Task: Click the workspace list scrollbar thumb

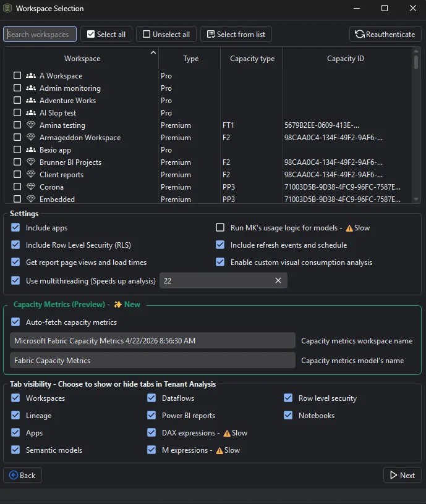Action: [416, 62]
